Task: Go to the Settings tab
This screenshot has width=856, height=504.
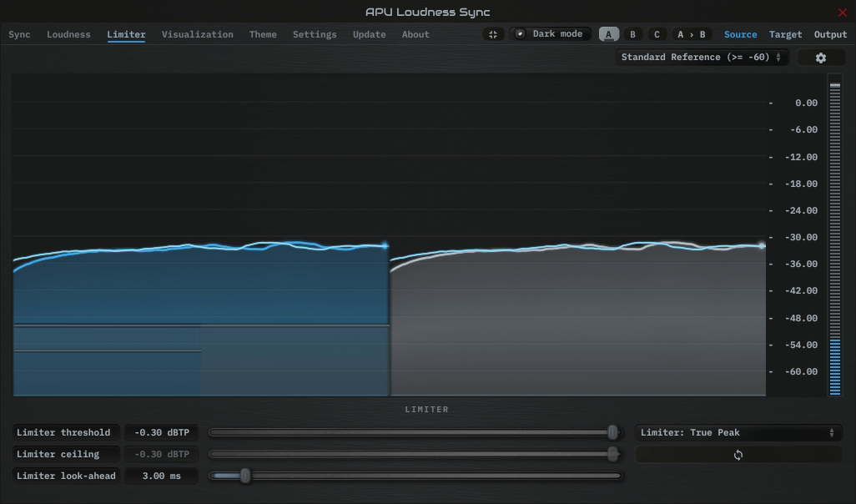Action: click(x=315, y=34)
